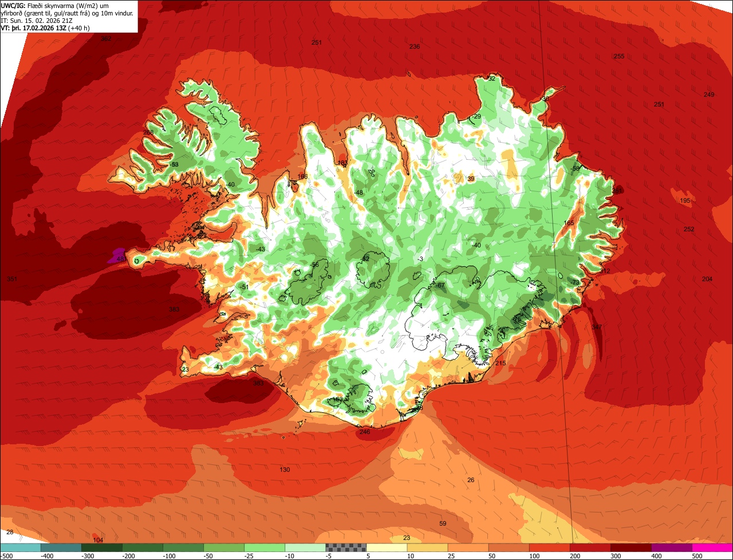733x560 pixels.
Task: Select the map value -52
Action: pyautogui.click(x=365, y=259)
